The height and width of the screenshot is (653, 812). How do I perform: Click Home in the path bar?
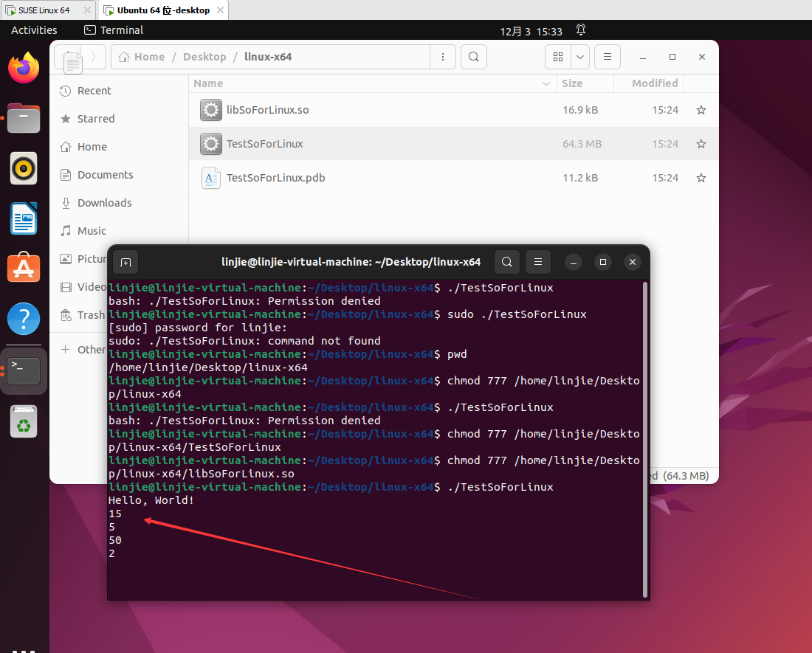(x=142, y=57)
